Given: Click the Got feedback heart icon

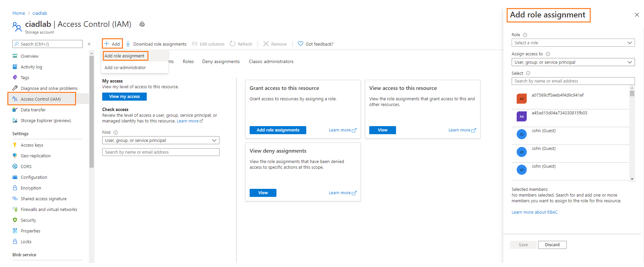Looking at the screenshot, I should click(x=301, y=44).
